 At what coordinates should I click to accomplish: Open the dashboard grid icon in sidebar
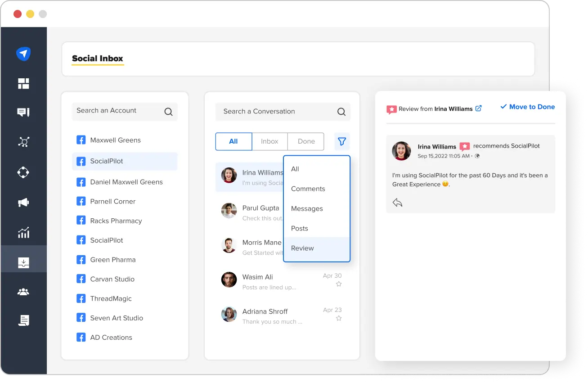pos(23,83)
